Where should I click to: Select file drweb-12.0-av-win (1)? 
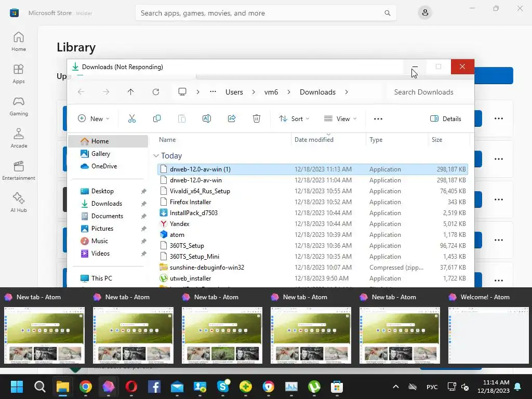[312, 169]
